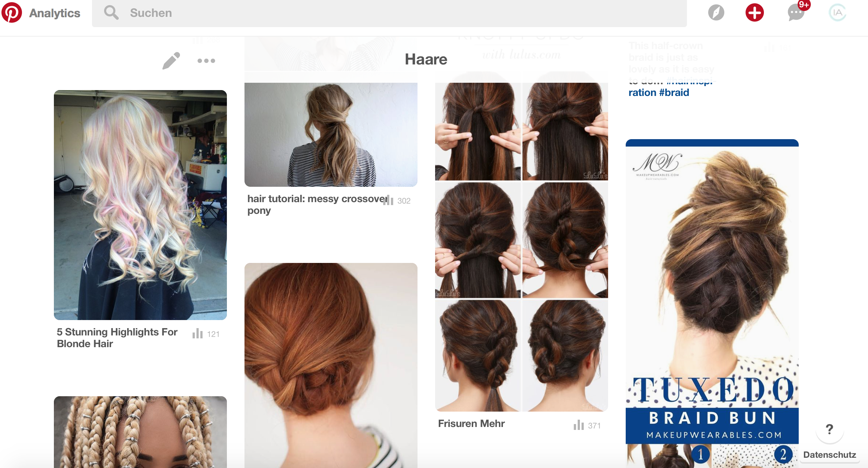Click the Haare board title
The width and height of the screenshot is (868, 468).
pos(426,59)
